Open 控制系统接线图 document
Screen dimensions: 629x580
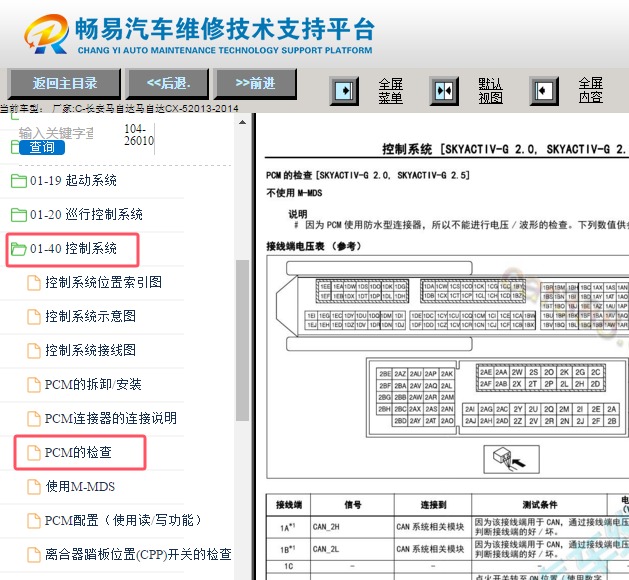click(90, 350)
